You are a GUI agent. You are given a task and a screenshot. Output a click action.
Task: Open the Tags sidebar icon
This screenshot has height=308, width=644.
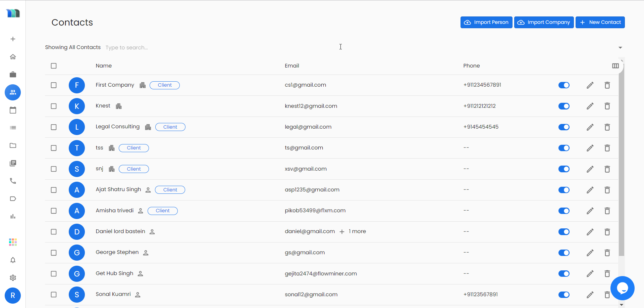(13, 199)
